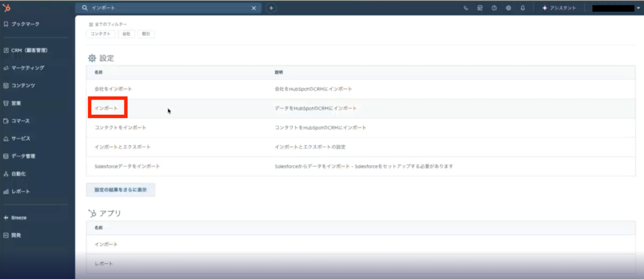The height and width of the screenshot is (279, 644).
Task: Click the plus create button beside search
Action: (271, 8)
